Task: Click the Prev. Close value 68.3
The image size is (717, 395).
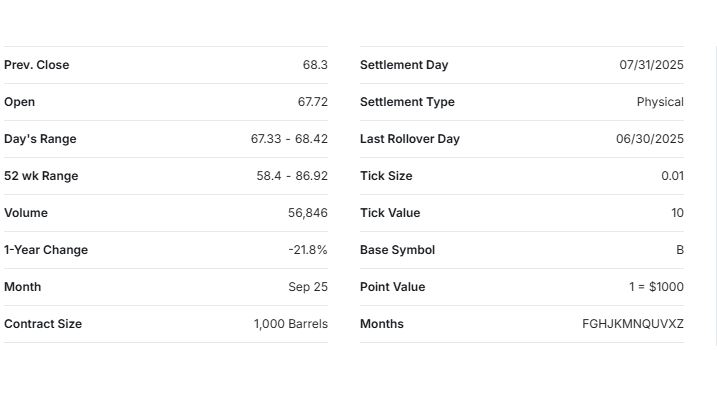Action: pos(315,65)
